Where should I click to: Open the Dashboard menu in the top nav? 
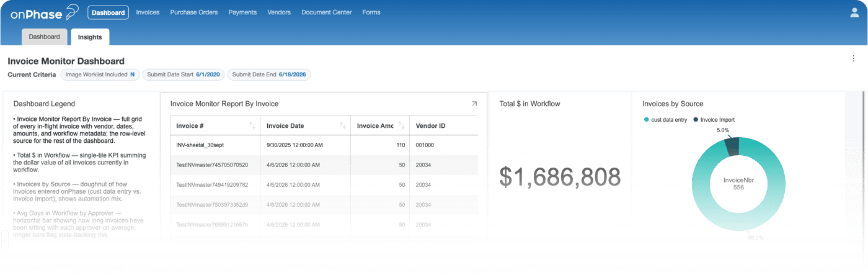pyautogui.click(x=108, y=12)
